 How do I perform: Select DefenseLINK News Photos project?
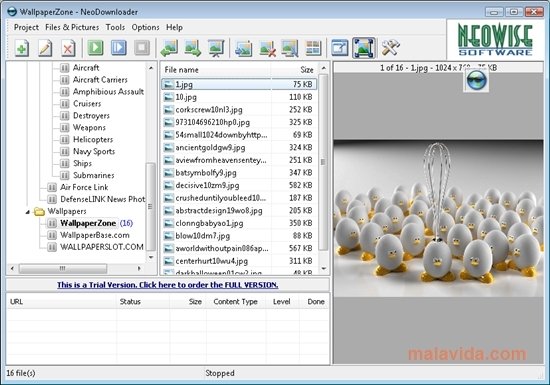102,199
